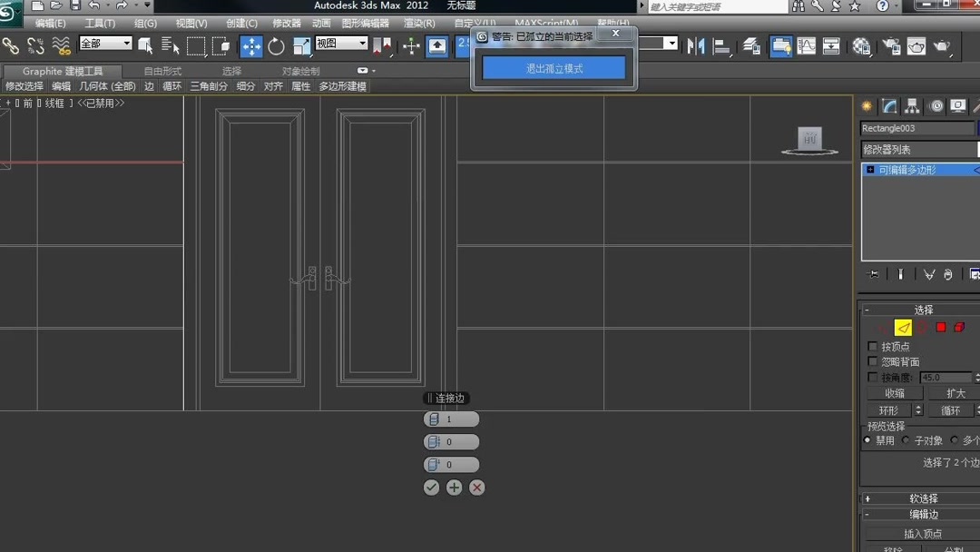Activate the Element sub-object cube icon
Image resolution: width=980 pixels, height=552 pixels.
(x=960, y=327)
